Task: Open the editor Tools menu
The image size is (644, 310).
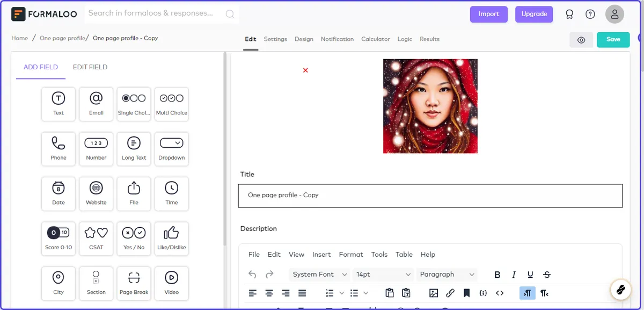Action: point(379,255)
